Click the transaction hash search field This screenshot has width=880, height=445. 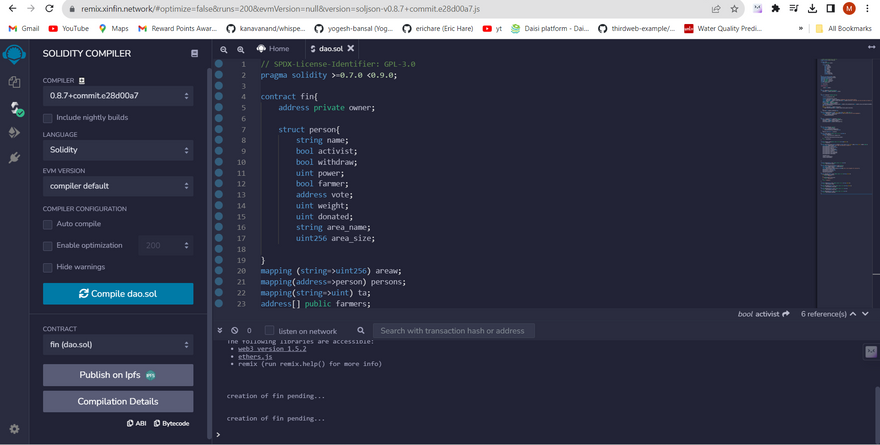click(x=452, y=331)
